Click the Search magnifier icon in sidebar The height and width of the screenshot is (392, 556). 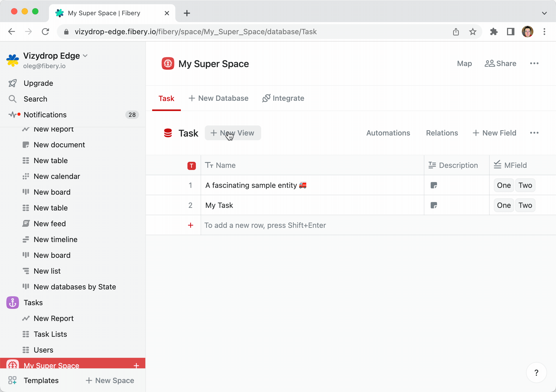(x=12, y=99)
